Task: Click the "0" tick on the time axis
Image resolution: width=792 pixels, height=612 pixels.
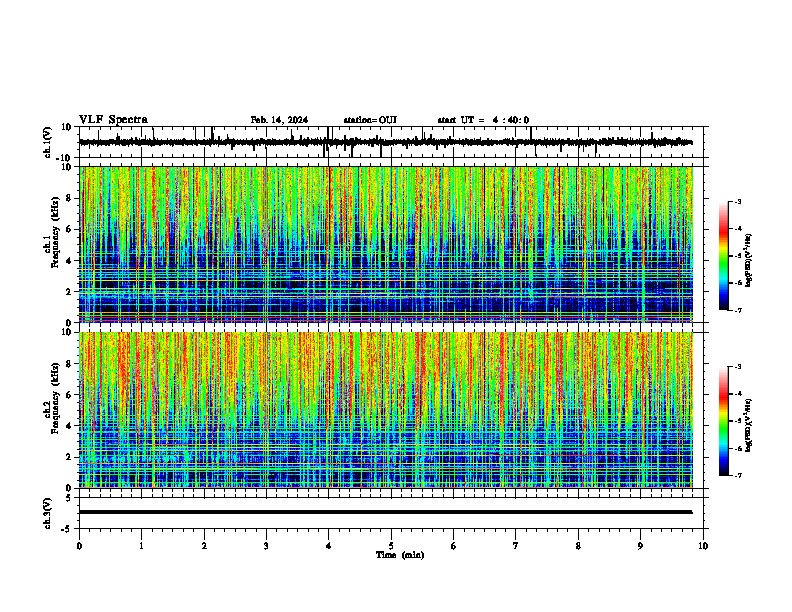Action: pyautogui.click(x=79, y=546)
